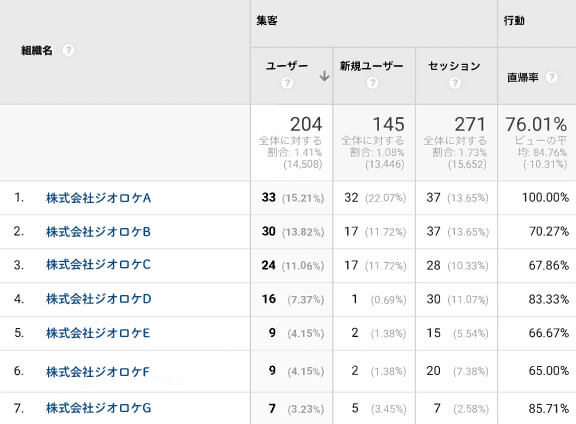Click user count 16 in ジオロケD row
The height and width of the screenshot is (424, 576).
[x=269, y=299]
